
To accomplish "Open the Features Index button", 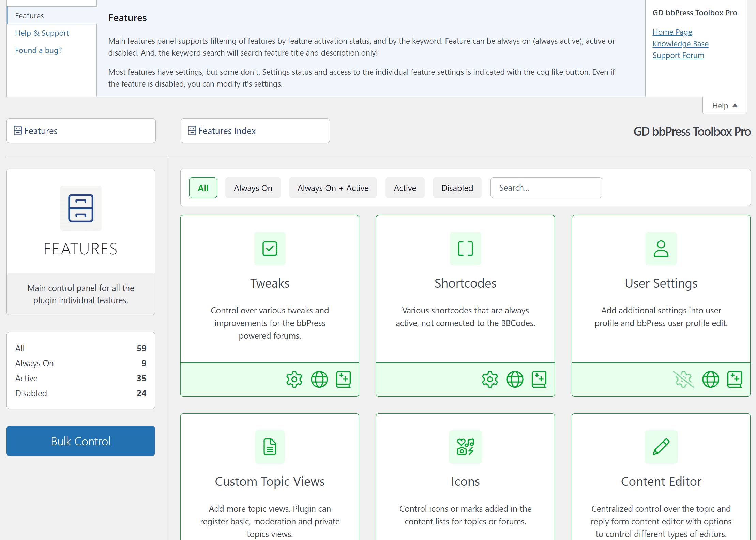I will (255, 131).
